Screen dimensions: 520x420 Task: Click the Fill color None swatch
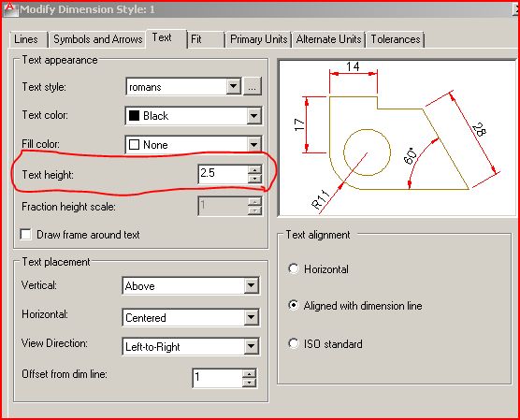134,145
